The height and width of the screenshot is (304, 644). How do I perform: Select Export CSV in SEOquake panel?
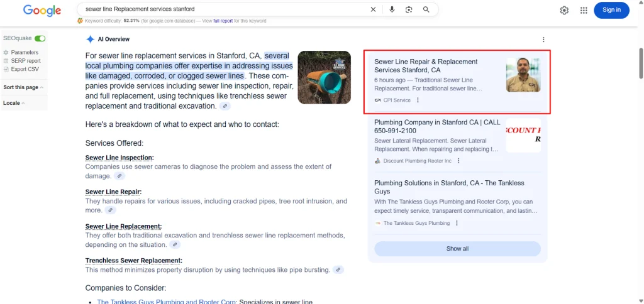click(x=25, y=69)
